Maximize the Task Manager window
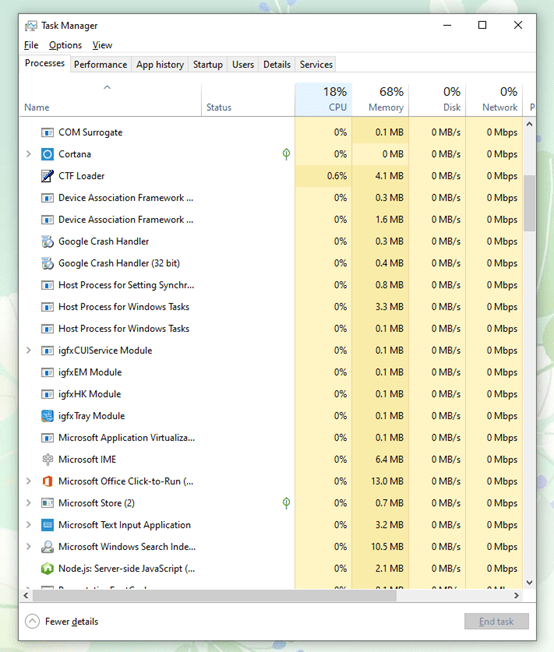Image resolution: width=554 pixels, height=652 pixels. pyautogui.click(x=482, y=25)
